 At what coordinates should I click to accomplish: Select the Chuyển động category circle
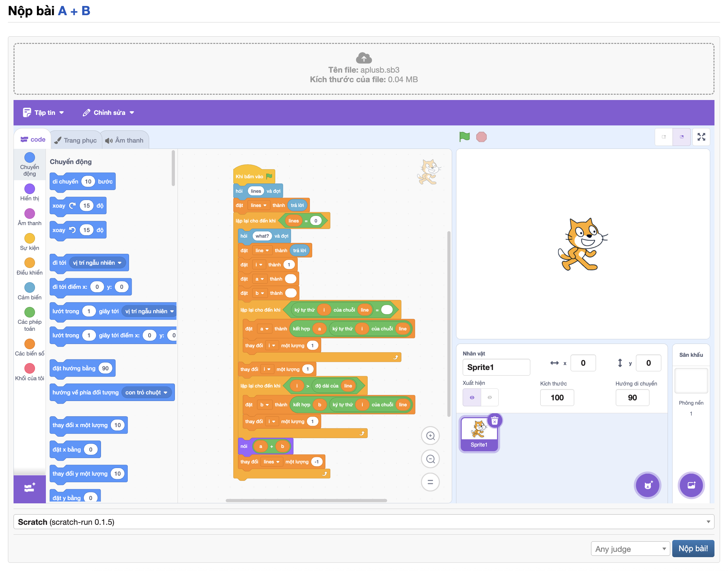[29, 157]
